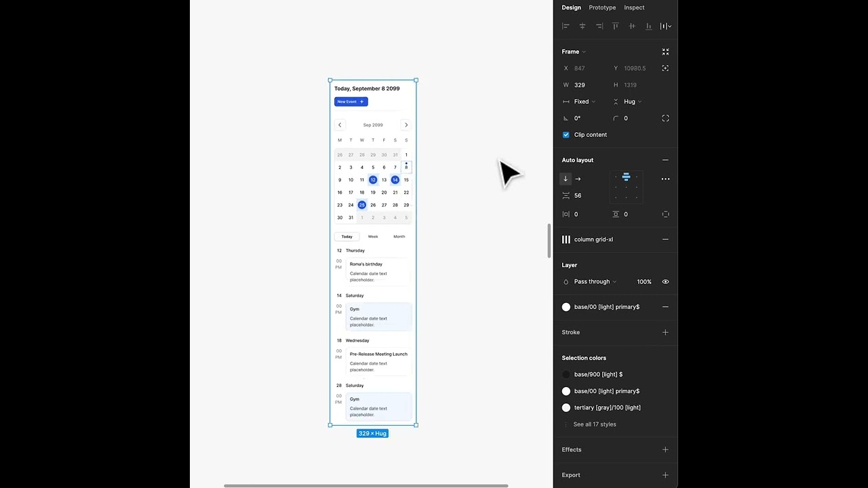Align top icon in alignment row
Screen dimensions: 868x488
(616, 26)
